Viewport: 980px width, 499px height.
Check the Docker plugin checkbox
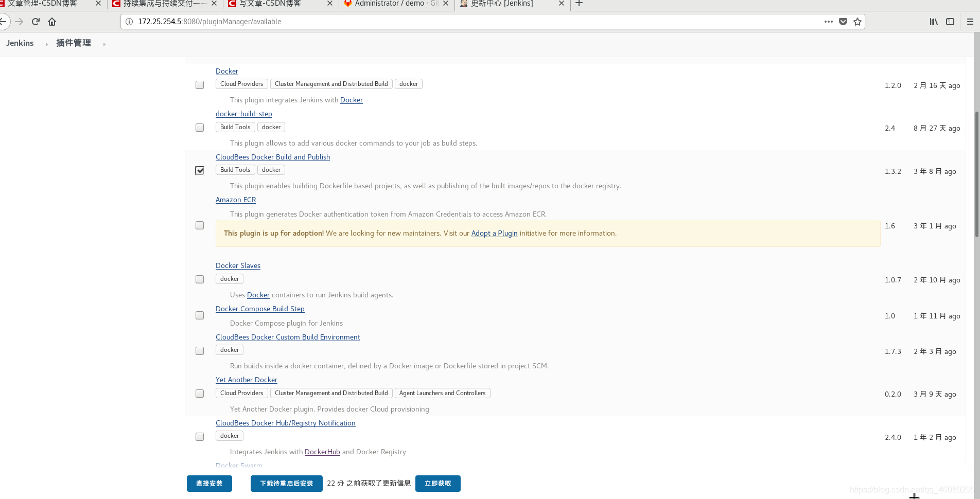point(200,85)
